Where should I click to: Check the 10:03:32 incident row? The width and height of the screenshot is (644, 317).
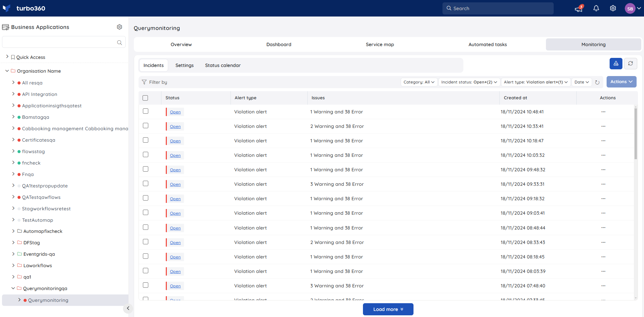(x=146, y=154)
